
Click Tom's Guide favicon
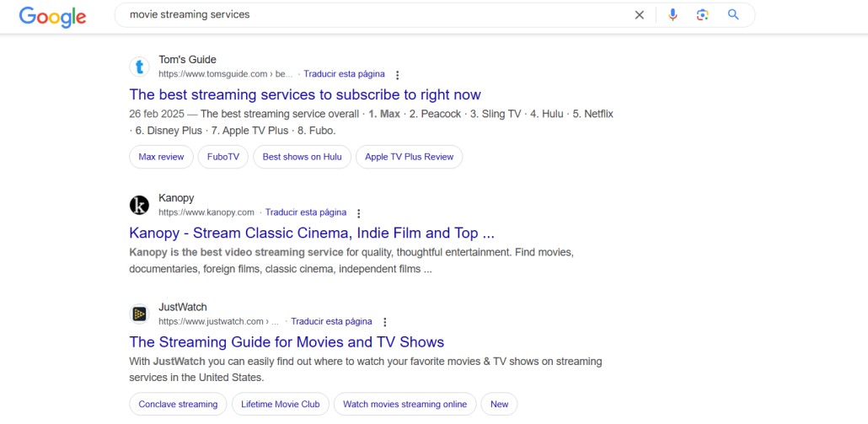[140, 67]
